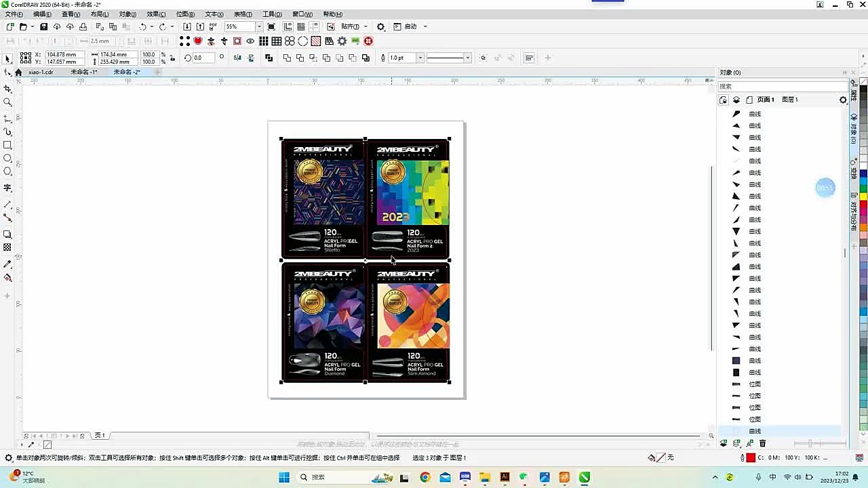Screen dimensions: 868x488
Task: Toggle the eye visibility icon in toolbar
Action: [x=250, y=41]
